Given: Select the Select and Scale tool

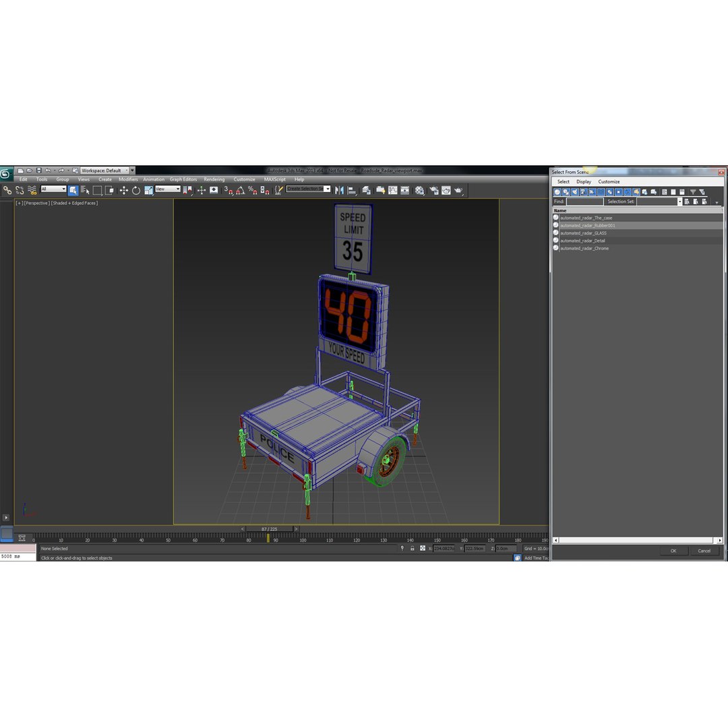Looking at the screenshot, I should click(148, 190).
